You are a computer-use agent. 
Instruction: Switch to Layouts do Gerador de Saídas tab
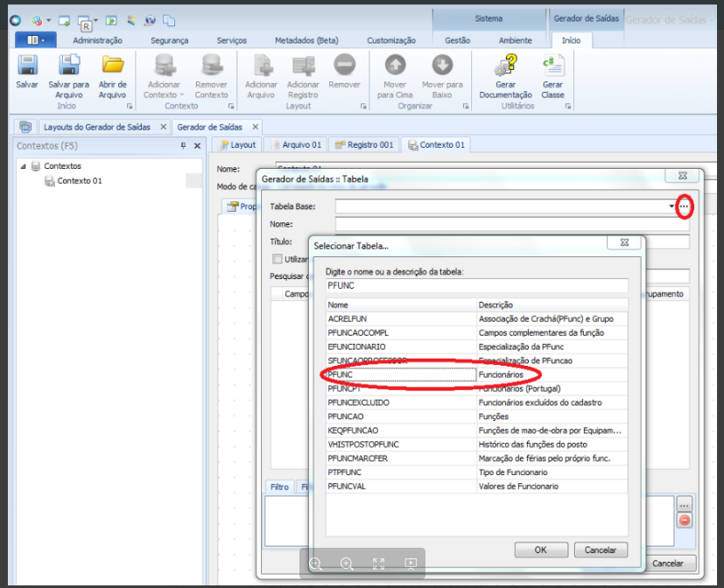97,127
